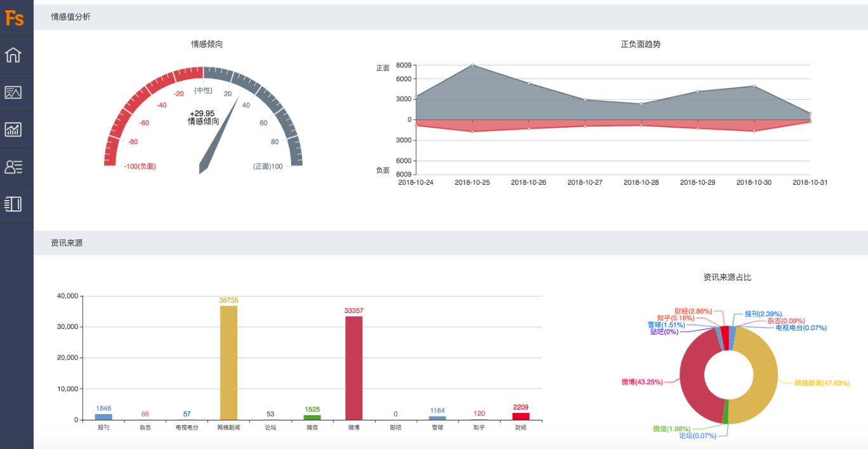Click the 36735 bar value label

(228, 300)
